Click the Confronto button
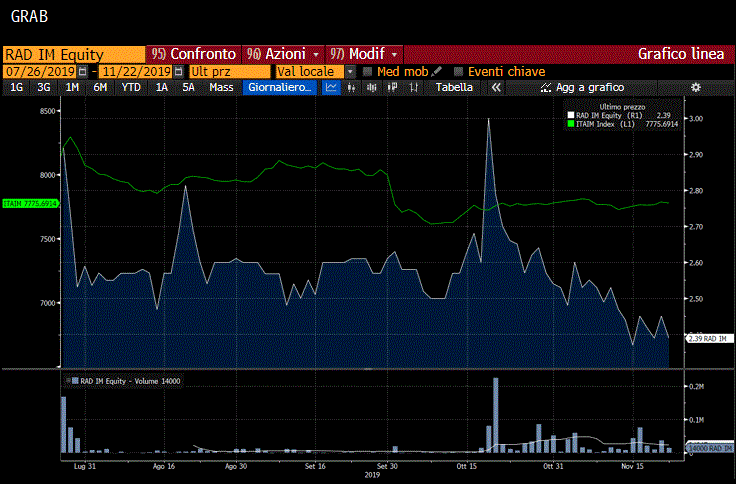 pos(193,54)
